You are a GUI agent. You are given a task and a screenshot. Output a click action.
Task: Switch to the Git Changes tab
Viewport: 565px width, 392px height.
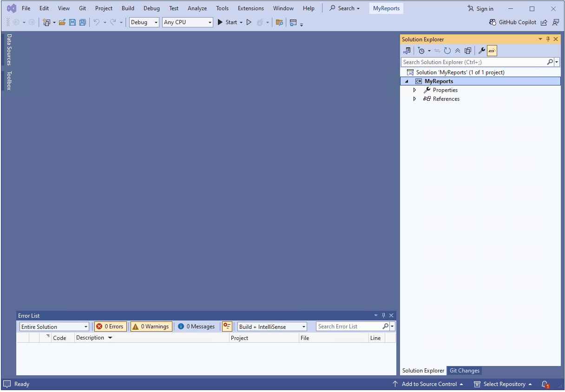pyautogui.click(x=464, y=371)
